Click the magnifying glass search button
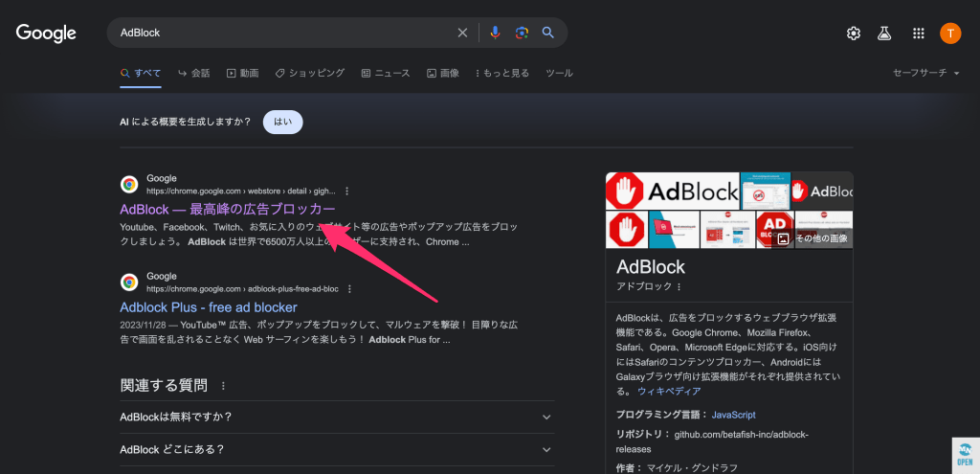Image resolution: width=980 pixels, height=474 pixels. pos(548,33)
